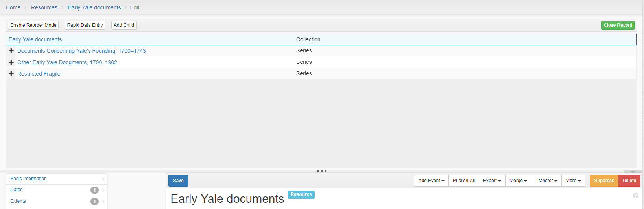Expand Documents Concerning Yale's Founding series
Screen dimensions: 644x209
tap(11, 51)
